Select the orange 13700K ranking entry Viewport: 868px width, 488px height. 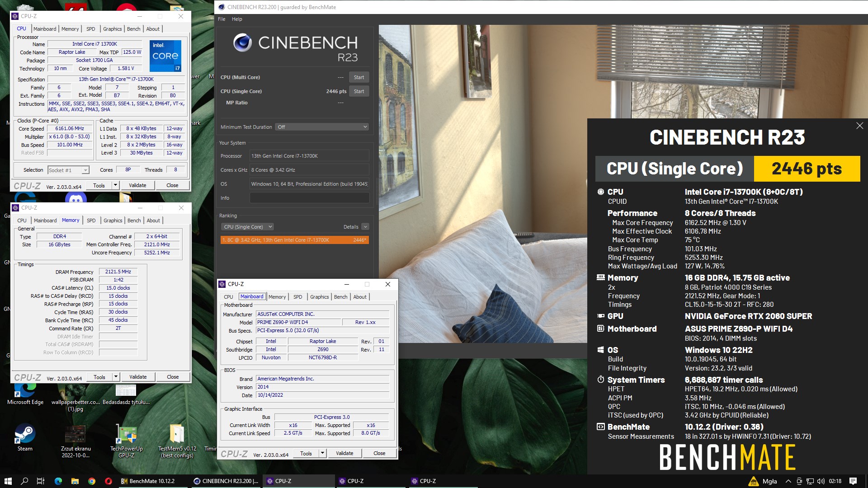[294, 240]
